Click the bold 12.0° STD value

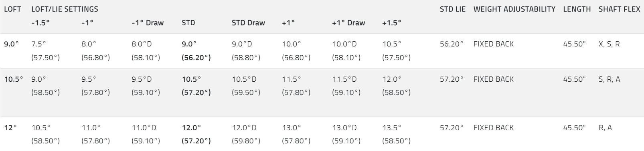(191, 128)
